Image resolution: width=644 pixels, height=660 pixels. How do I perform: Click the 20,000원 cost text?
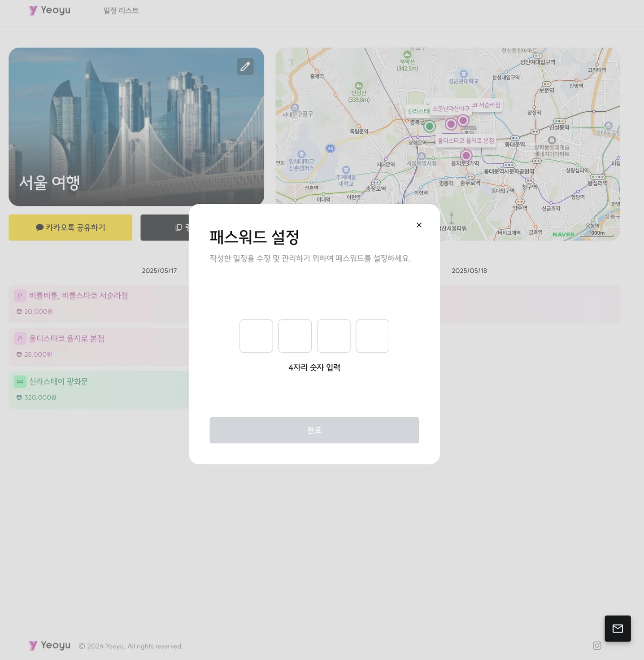39,311
